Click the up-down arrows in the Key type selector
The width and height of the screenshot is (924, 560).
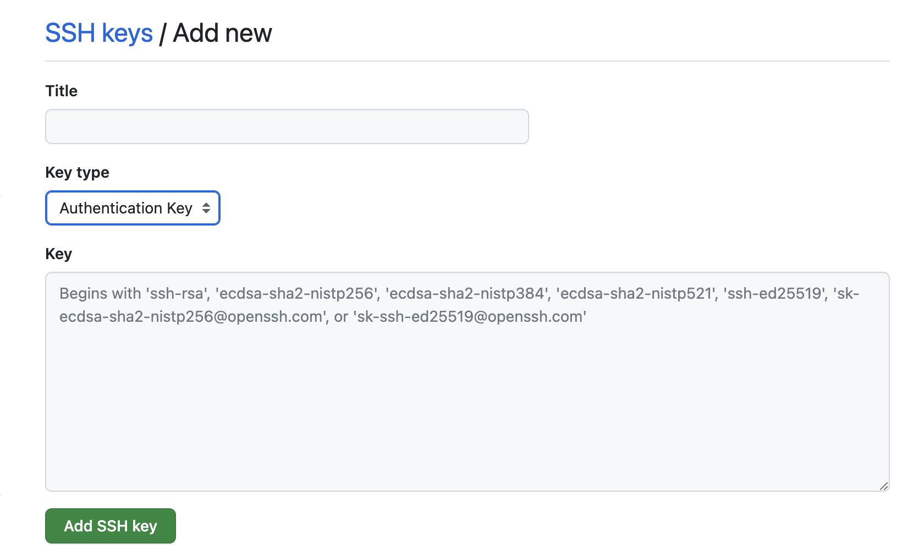(x=206, y=208)
